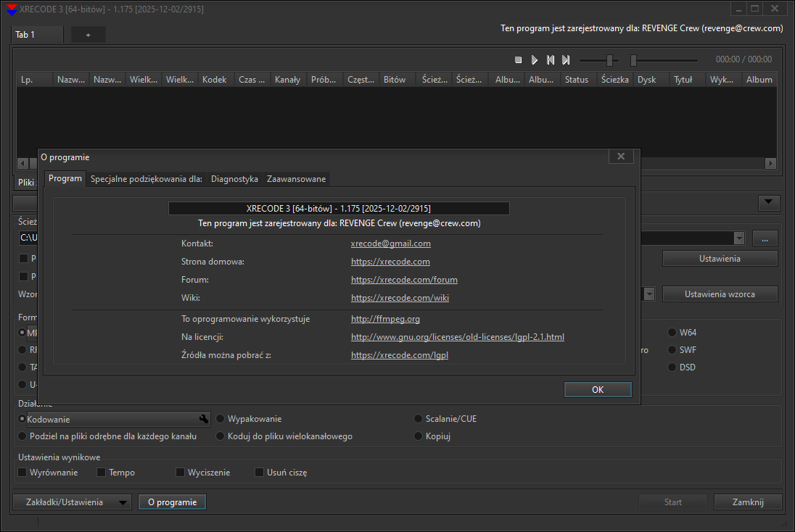
Task: Click the playback position slider handle
Action: (x=633, y=60)
